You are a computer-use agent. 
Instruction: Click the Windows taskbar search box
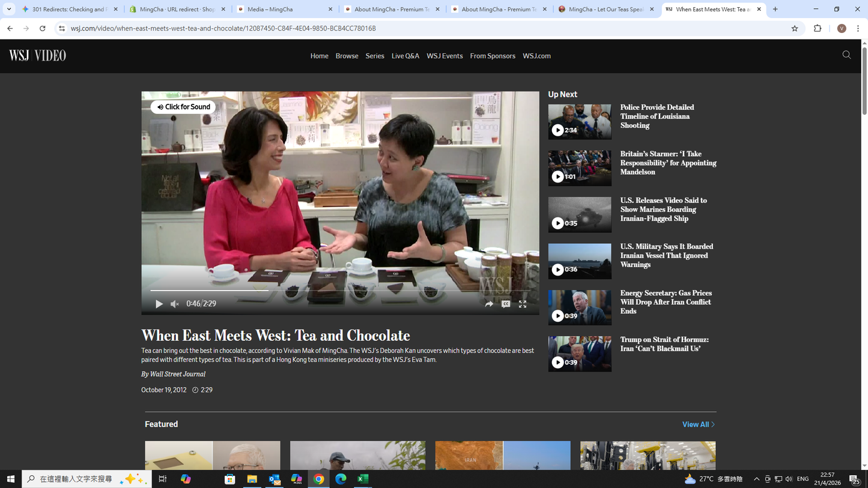(87, 479)
